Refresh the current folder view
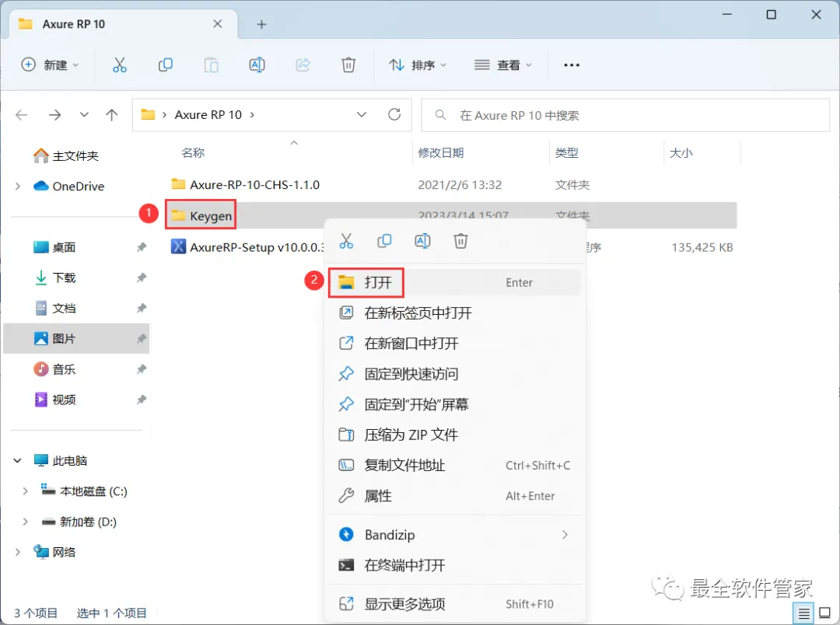This screenshot has height=625, width=840. click(x=394, y=114)
